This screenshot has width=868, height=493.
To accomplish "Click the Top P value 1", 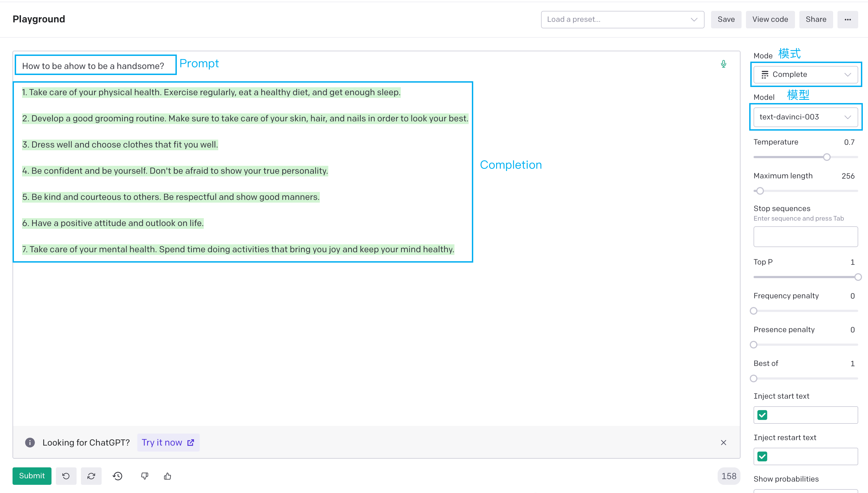I will (852, 262).
